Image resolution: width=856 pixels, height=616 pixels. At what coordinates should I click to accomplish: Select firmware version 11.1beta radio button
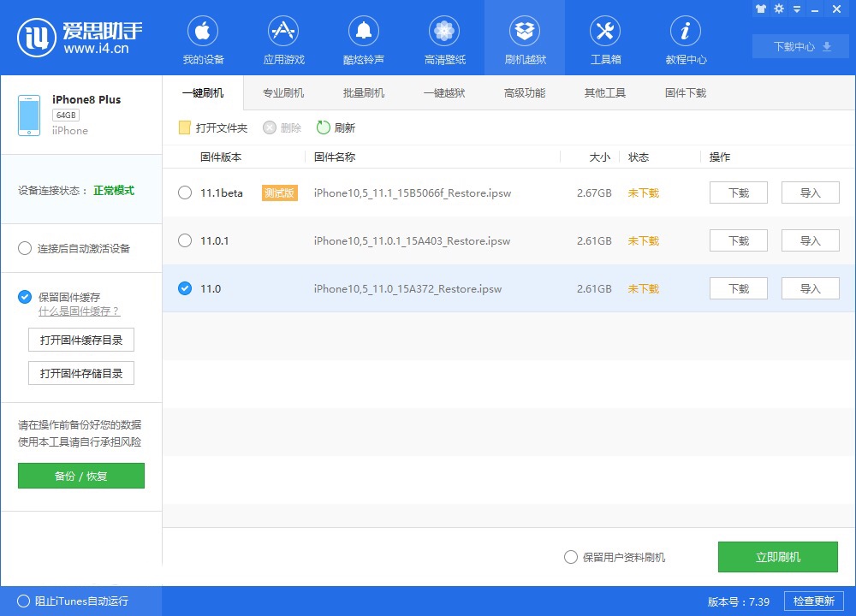pyautogui.click(x=185, y=192)
